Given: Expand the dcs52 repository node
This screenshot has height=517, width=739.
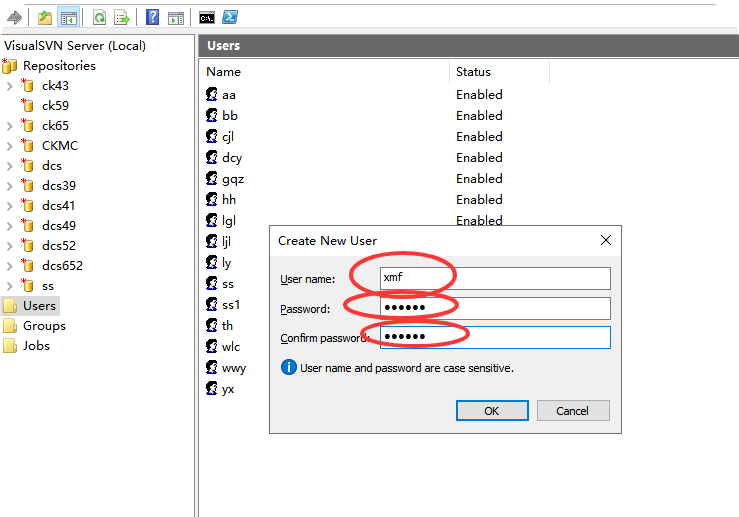Looking at the screenshot, I should [x=9, y=246].
